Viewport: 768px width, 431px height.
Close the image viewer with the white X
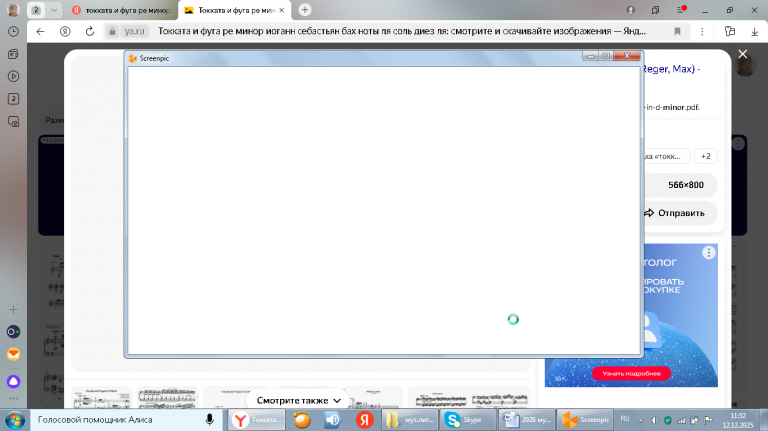click(x=743, y=54)
